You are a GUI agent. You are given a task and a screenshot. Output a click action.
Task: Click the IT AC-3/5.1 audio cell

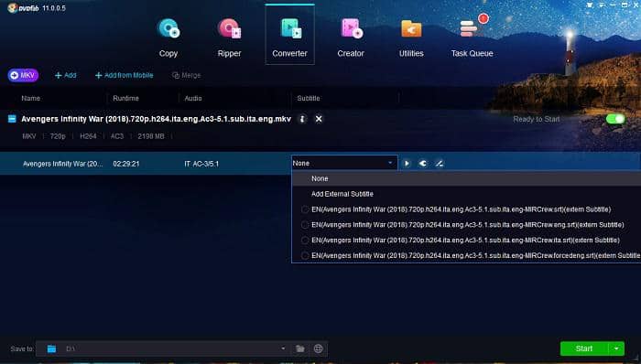[201, 164]
